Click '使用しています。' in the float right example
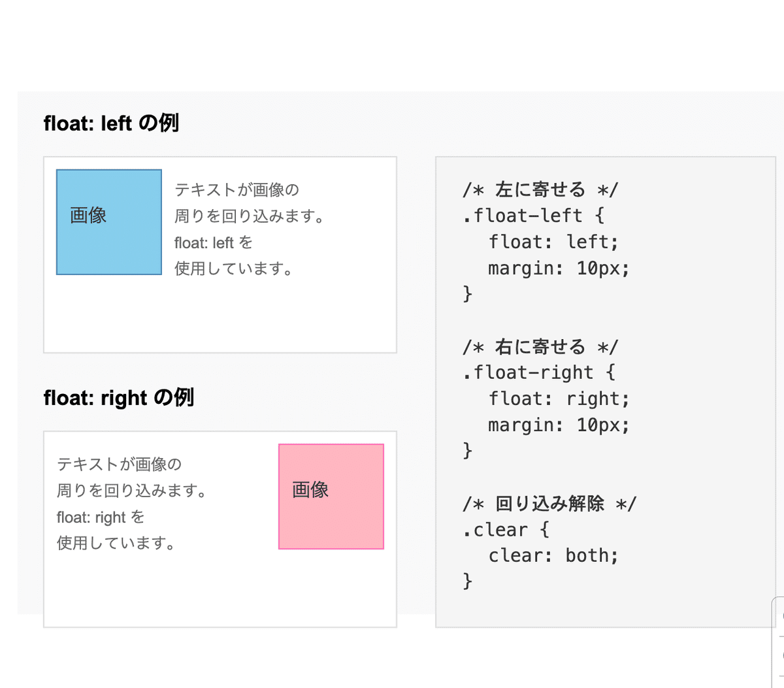The height and width of the screenshot is (688, 784). (116, 543)
